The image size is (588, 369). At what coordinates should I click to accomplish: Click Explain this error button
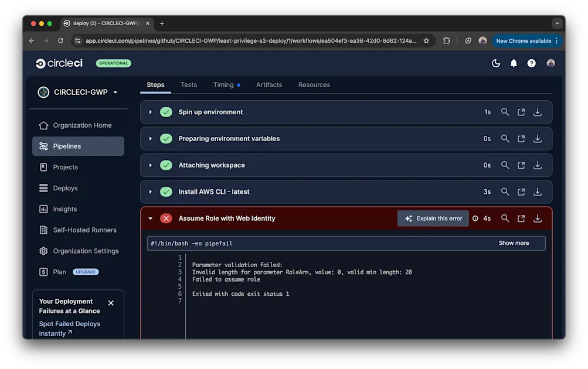(433, 218)
